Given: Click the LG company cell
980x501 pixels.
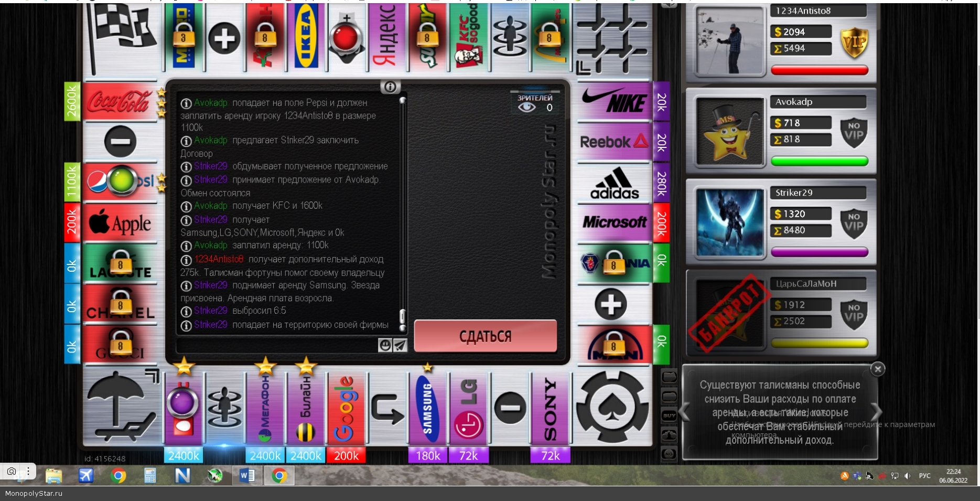Looking at the screenshot, I should pyautogui.click(x=468, y=409).
